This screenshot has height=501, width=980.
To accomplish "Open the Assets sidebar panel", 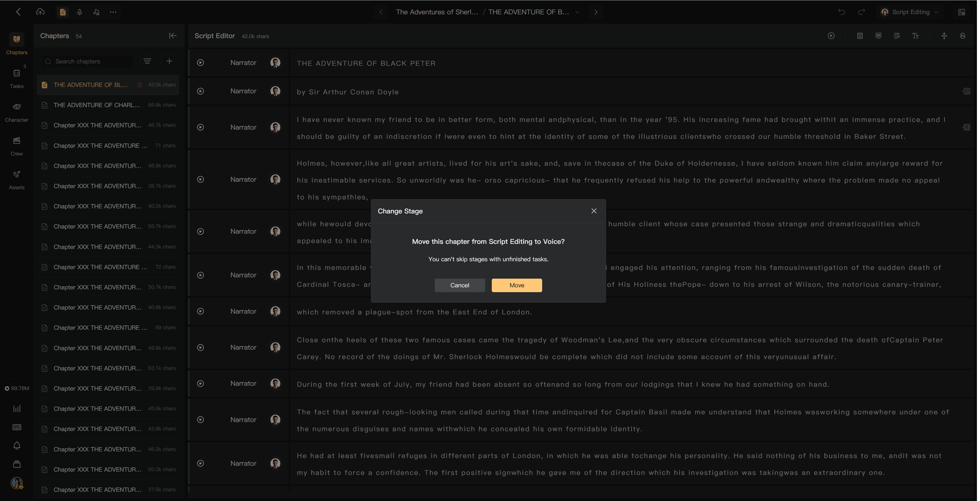I will 17,180.
